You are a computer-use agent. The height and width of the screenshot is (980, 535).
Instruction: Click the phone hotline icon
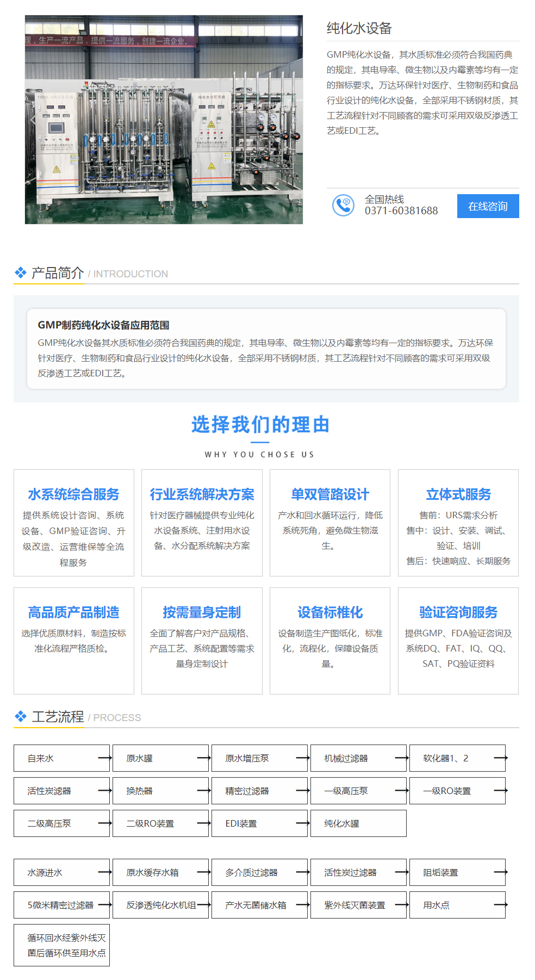[343, 206]
